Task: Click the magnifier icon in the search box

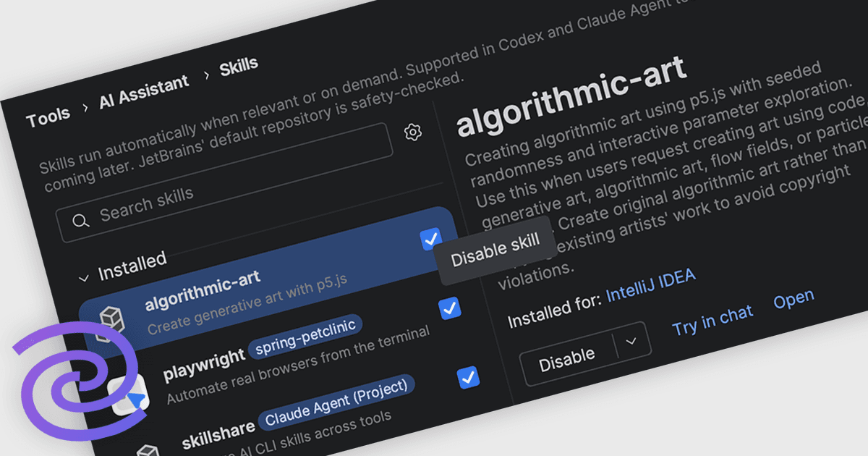Action: tap(81, 220)
